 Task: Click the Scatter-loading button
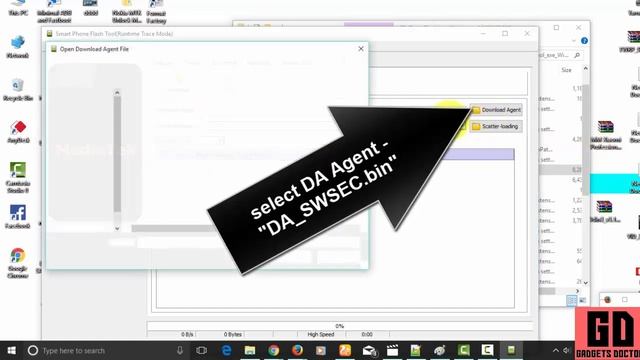496,127
